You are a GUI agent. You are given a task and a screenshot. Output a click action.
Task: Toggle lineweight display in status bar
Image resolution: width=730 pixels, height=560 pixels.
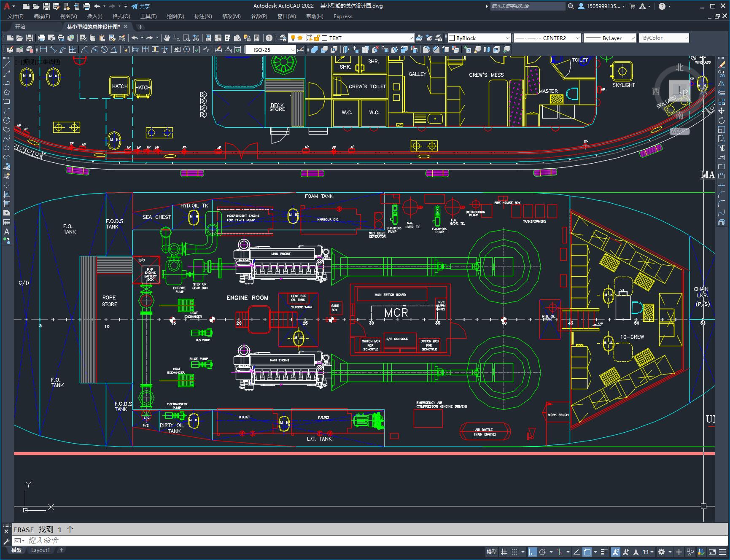click(604, 552)
